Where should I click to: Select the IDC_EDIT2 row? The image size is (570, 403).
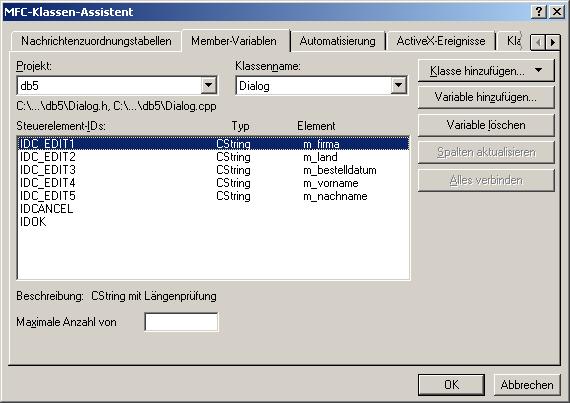213,157
